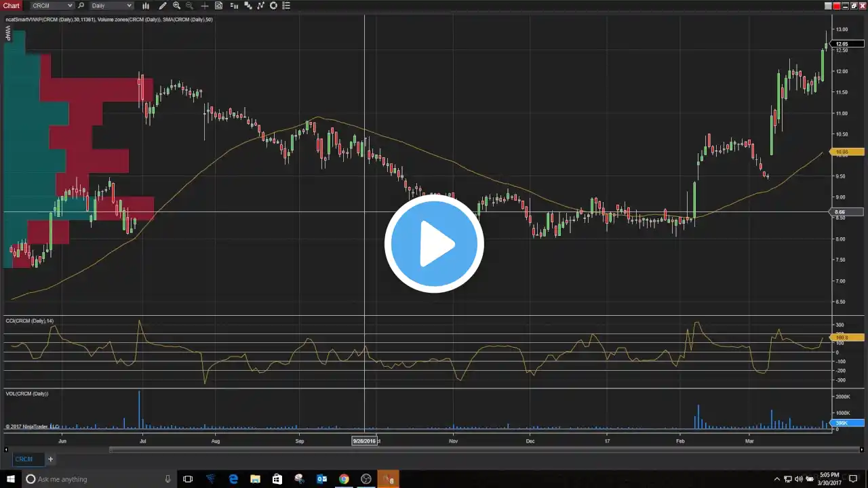Image resolution: width=868 pixels, height=488 pixels.
Task: Click the 11.00 price axis label
Action: coord(842,113)
